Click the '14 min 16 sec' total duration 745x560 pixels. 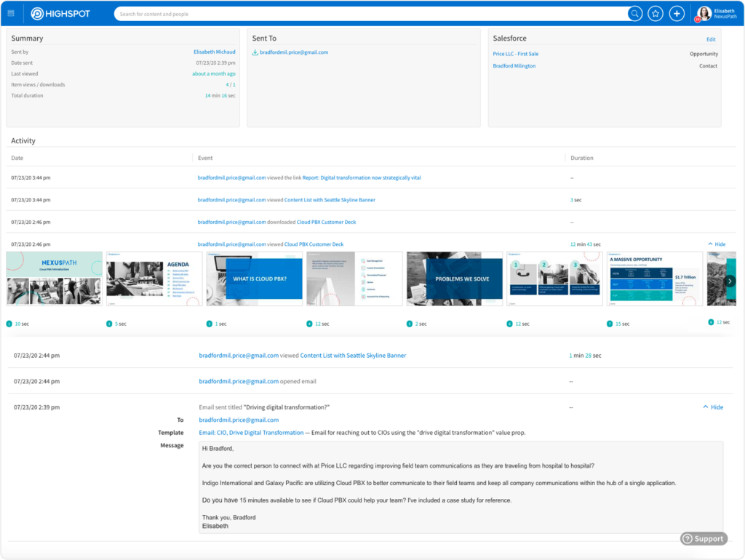coord(220,95)
